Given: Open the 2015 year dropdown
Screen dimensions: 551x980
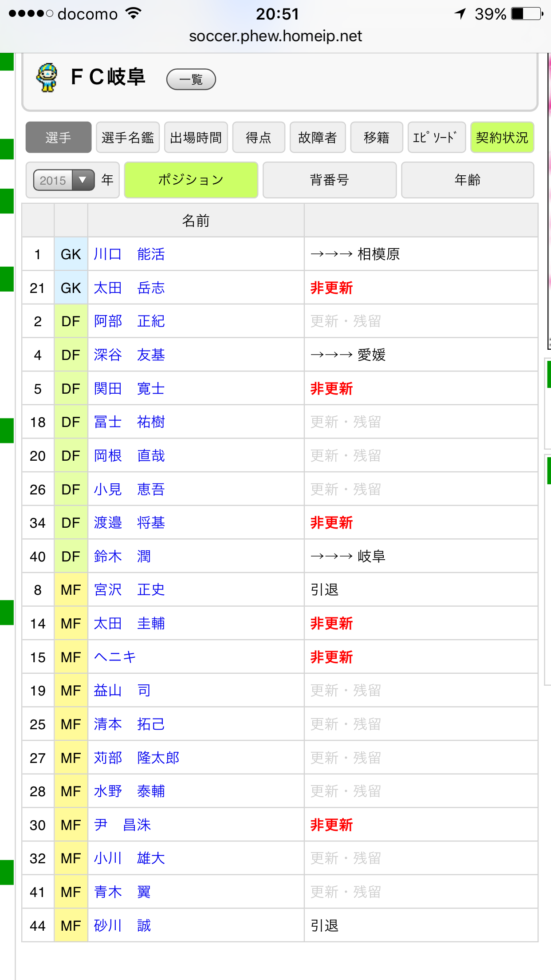Looking at the screenshot, I should (x=64, y=180).
